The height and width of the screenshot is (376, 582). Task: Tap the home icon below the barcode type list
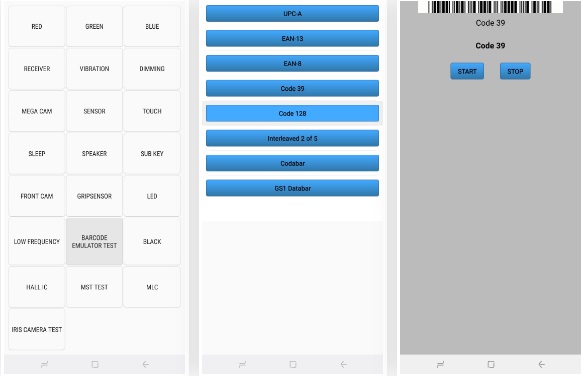click(293, 364)
